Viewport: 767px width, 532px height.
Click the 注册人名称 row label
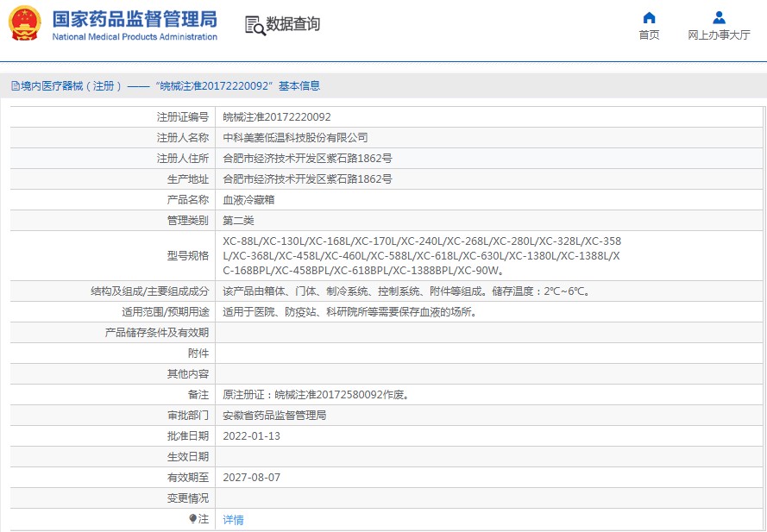182,138
